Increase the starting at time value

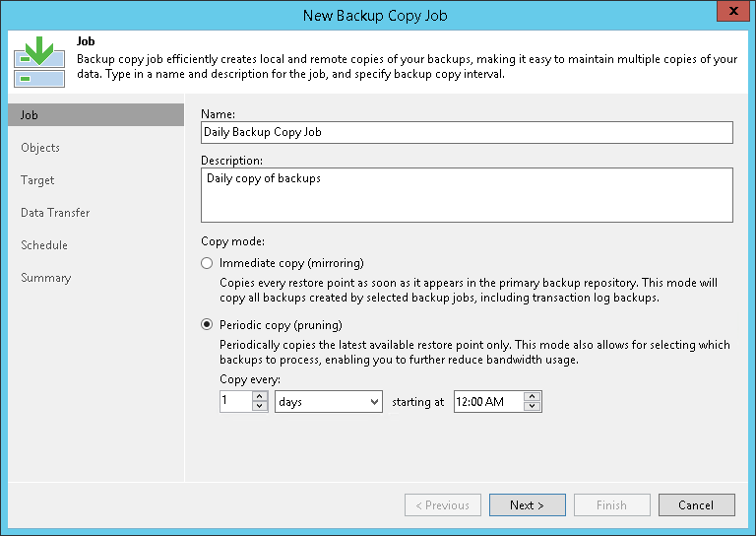(533, 397)
